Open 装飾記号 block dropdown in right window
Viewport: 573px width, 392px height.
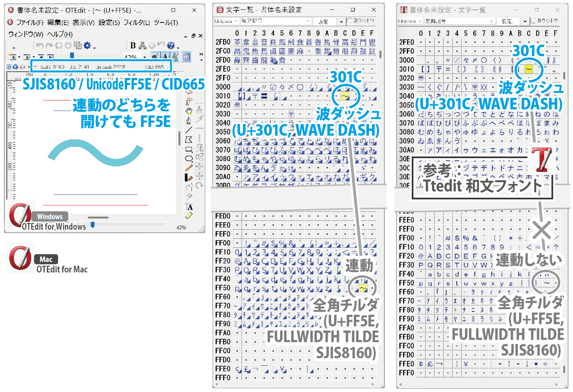pyautogui.click(x=459, y=21)
